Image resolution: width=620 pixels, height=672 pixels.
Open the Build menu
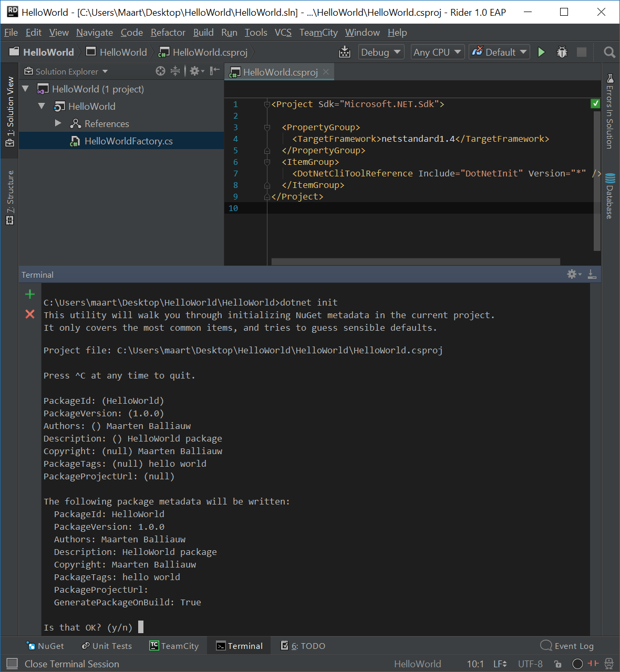coord(203,33)
